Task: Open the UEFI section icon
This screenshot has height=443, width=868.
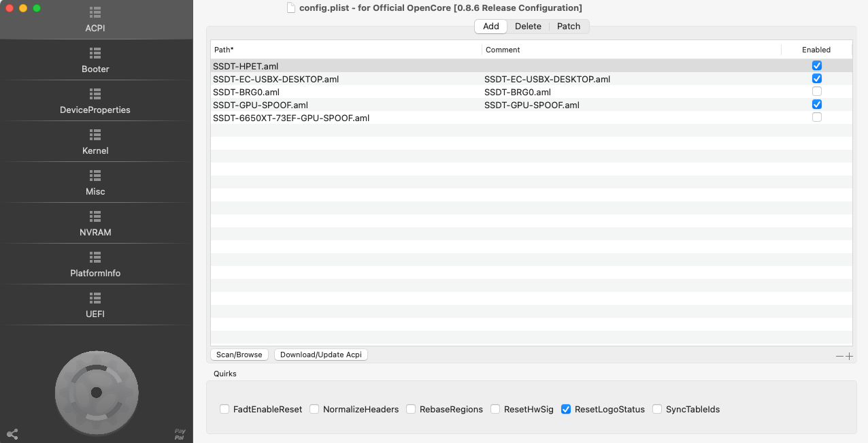Action: click(95, 298)
